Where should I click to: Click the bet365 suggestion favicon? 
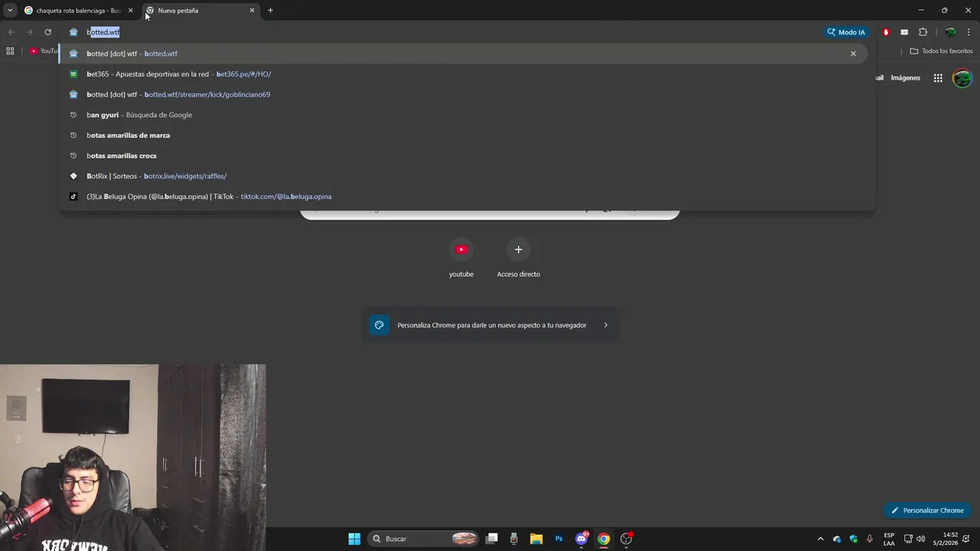73,74
